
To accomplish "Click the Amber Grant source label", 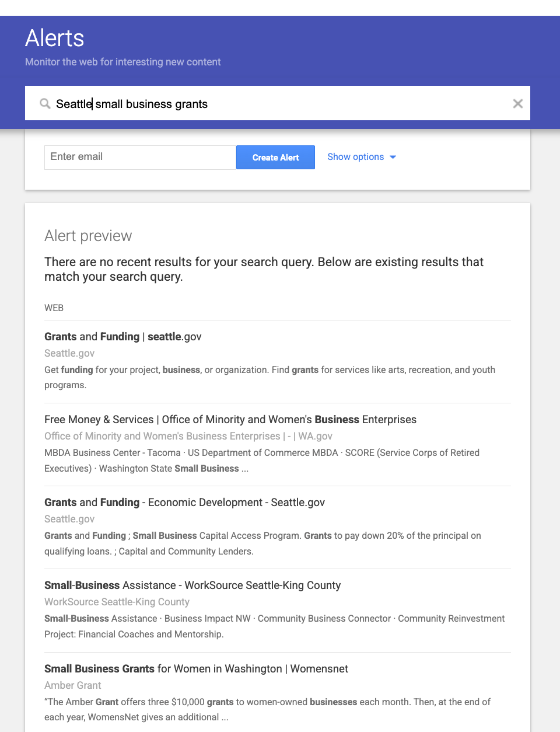I will pyautogui.click(x=73, y=685).
